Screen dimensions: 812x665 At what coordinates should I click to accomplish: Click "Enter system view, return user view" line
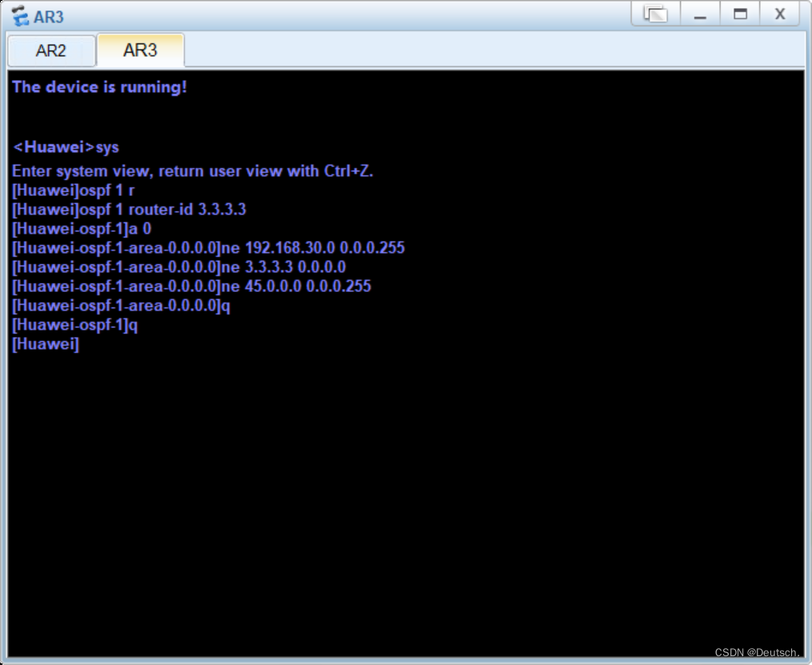(x=193, y=171)
